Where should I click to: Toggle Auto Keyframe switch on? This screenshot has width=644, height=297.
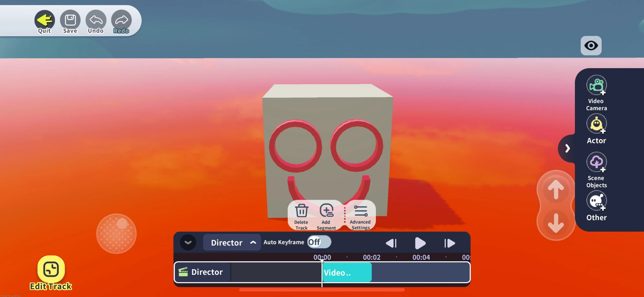[319, 242]
